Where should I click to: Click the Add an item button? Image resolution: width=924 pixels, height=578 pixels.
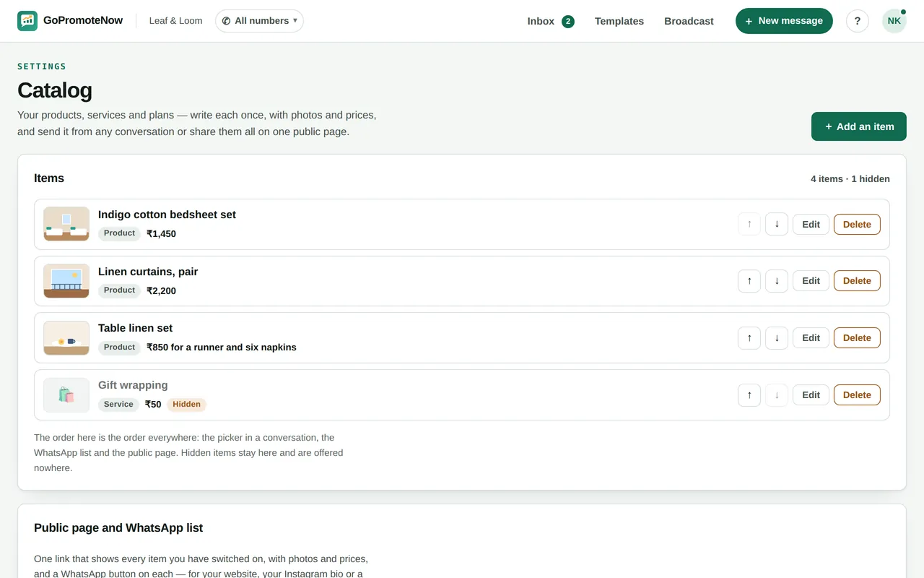click(x=859, y=126)
